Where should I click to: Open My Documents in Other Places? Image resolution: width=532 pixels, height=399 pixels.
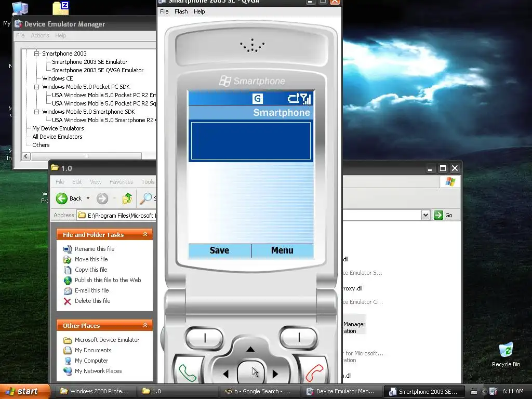click(93, 350)
